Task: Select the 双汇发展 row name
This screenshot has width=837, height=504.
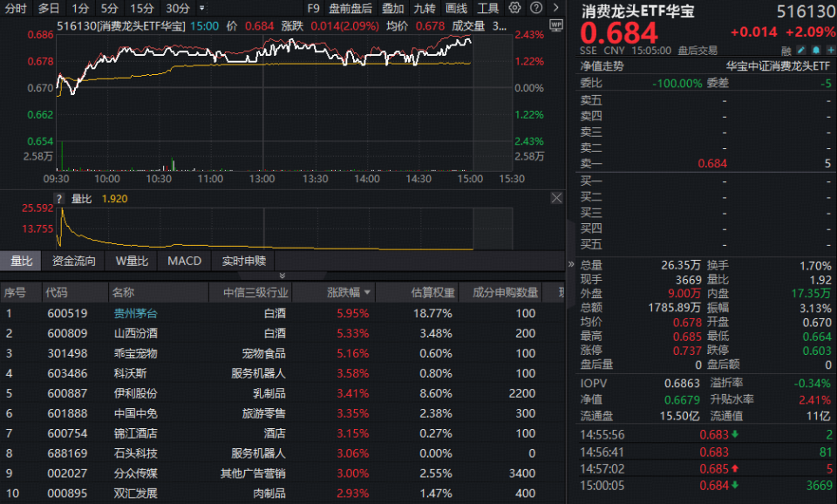Action: tap(136, 494)
